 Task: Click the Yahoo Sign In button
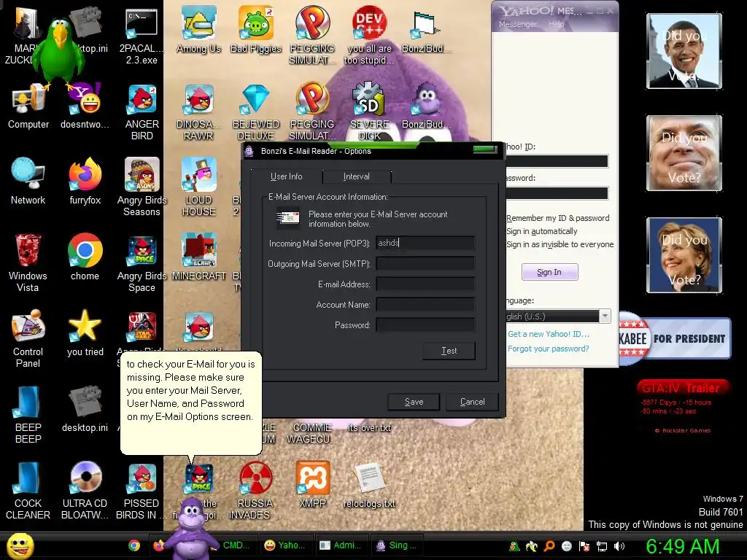[549, 273]
